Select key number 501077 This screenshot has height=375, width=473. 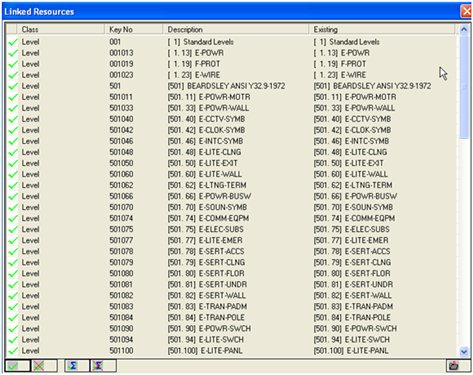tap(121, 240)
